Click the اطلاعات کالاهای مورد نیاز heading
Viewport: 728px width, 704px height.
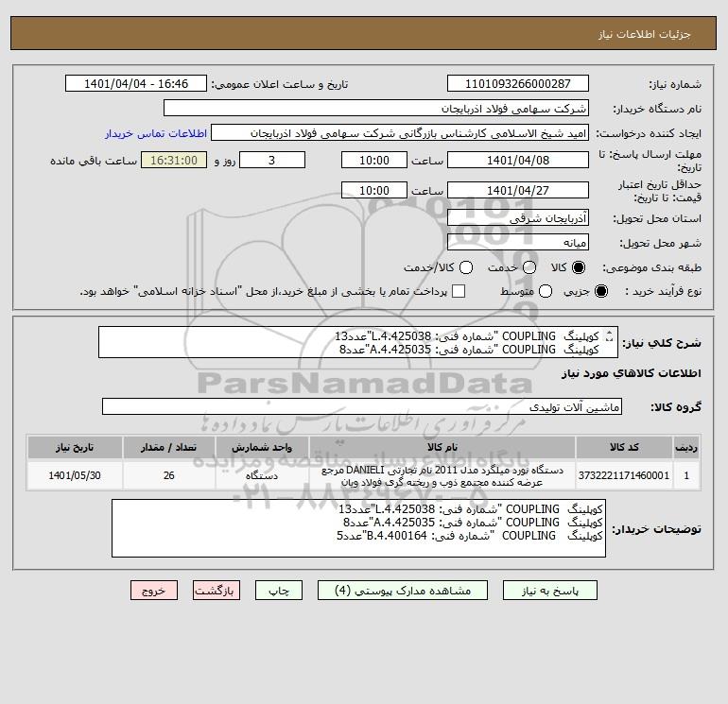pyautogui.click(x=631, y=373)
